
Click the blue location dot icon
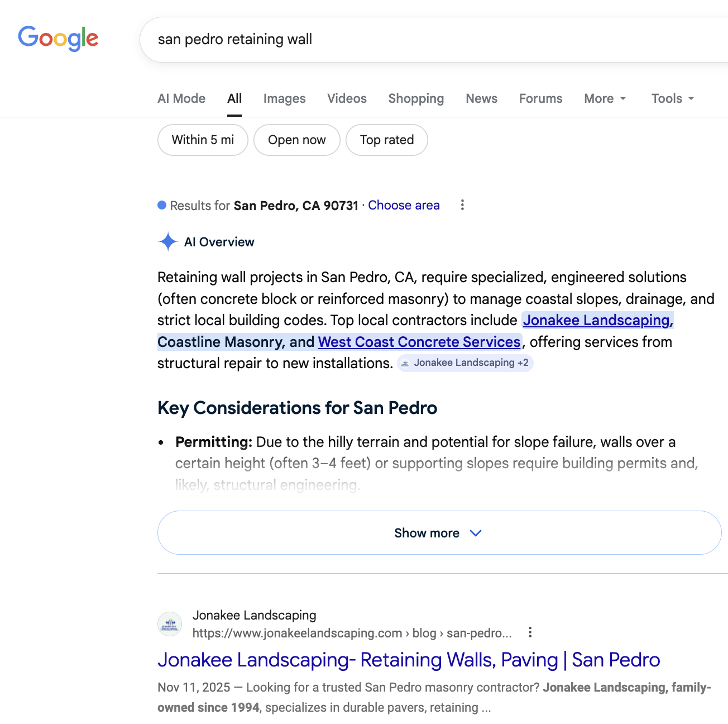click(x=162, y=205)
